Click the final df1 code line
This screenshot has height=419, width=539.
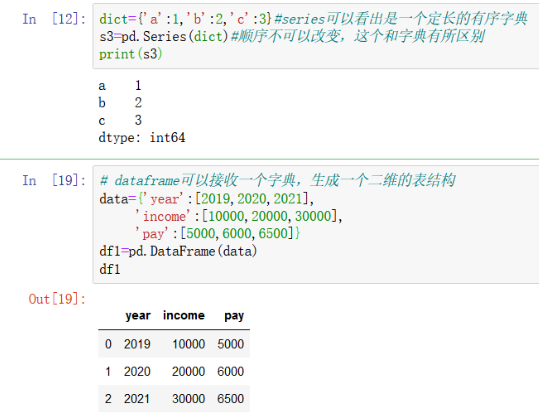click(x=110, y=269)
